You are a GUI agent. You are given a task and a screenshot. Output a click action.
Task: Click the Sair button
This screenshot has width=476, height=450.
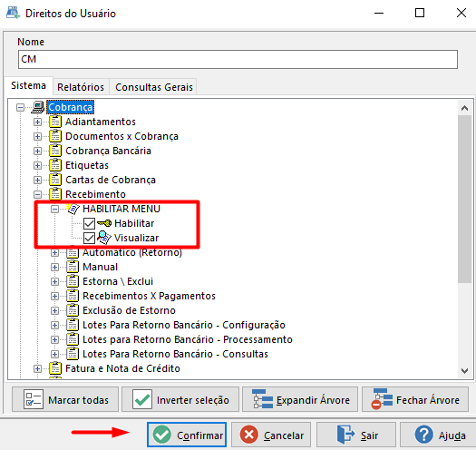pyautogui.click(x=356, y=435)
